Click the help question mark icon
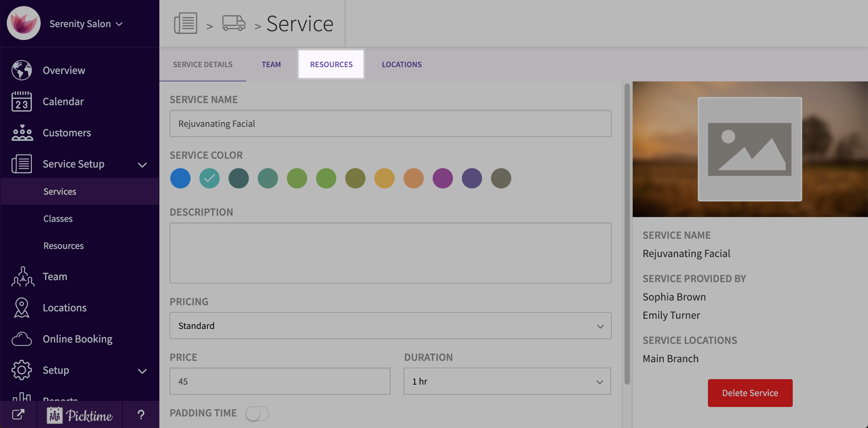The width and height of the screenshot is (868, 428). tap(141, 414)
